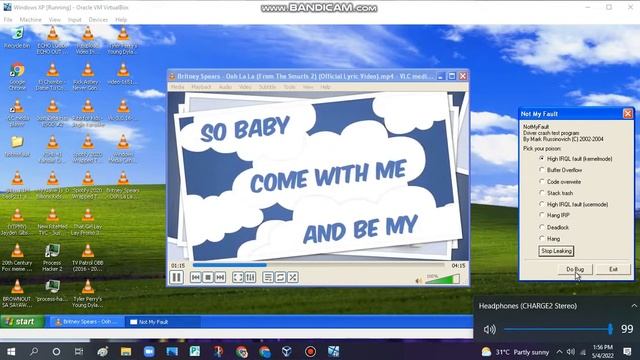Seek along the VLC progress bar

(x=318, y=265)
